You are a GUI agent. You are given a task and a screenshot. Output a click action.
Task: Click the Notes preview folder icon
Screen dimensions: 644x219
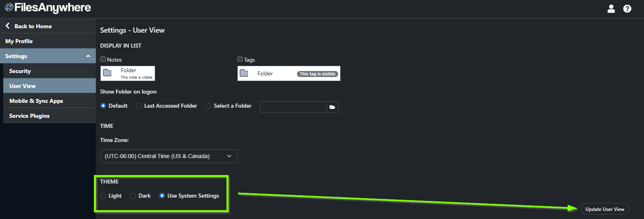tap(107, 73)
